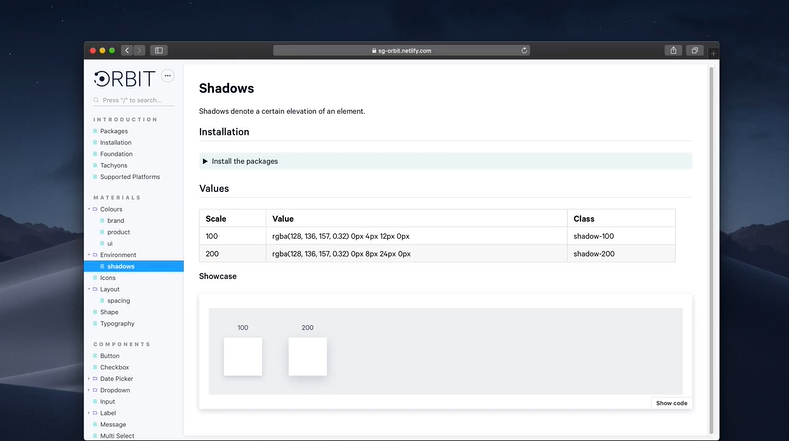Open the Button component page
The width and height of the screenshot is (789, 441).
109,356
